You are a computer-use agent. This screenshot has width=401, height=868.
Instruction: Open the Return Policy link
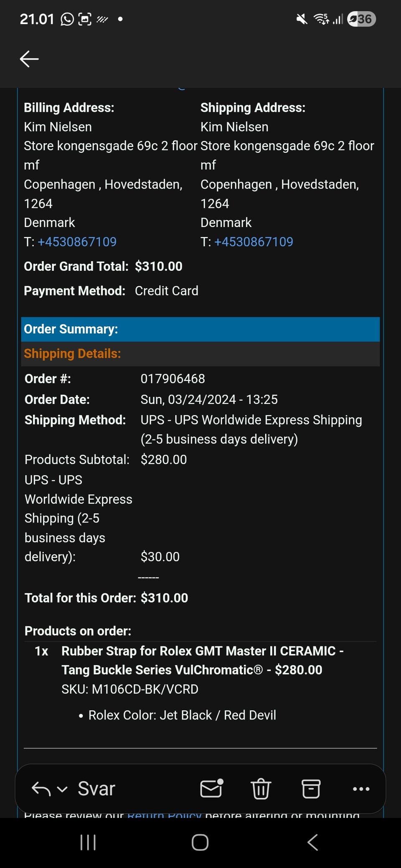164,815
